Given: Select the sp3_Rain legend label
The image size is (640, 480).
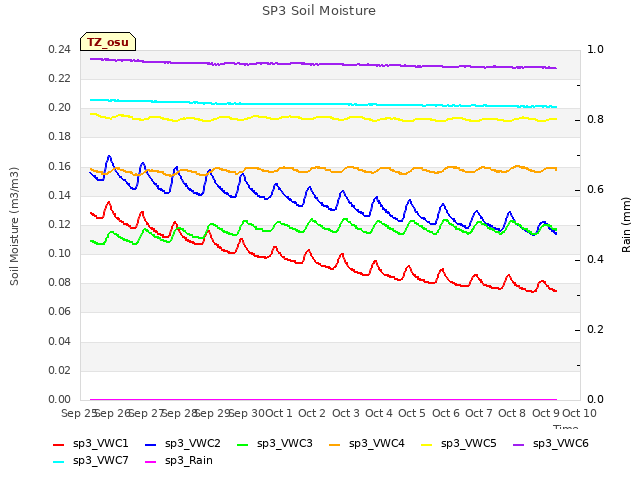Looking at the screenshot, I should (x=189, y=461).
